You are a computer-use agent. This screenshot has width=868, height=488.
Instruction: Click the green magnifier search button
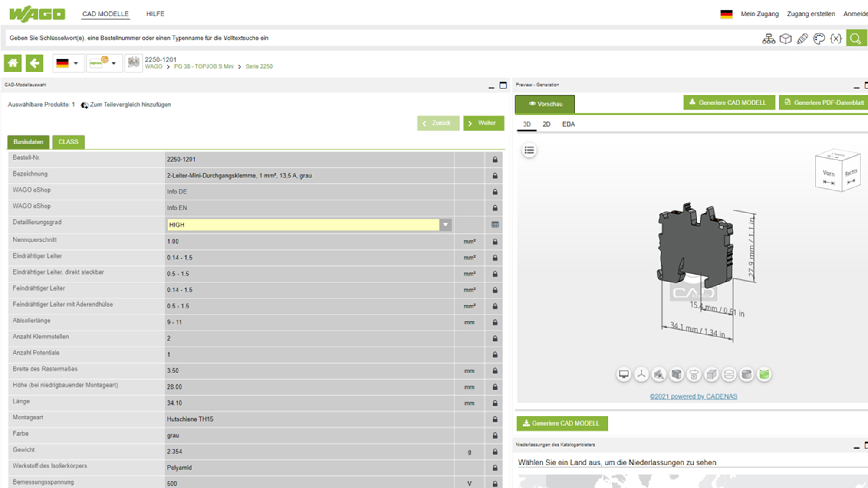pos(856,39)
